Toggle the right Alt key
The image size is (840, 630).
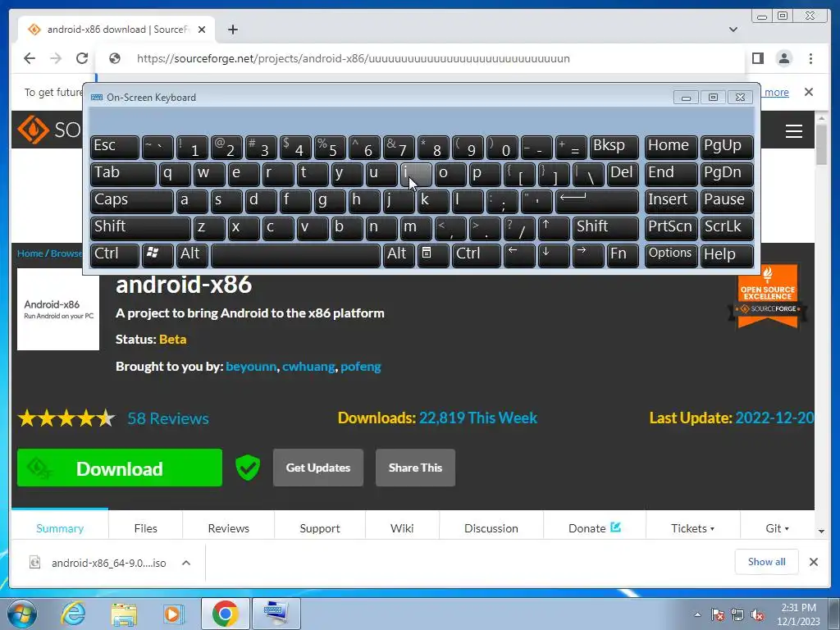398,255
